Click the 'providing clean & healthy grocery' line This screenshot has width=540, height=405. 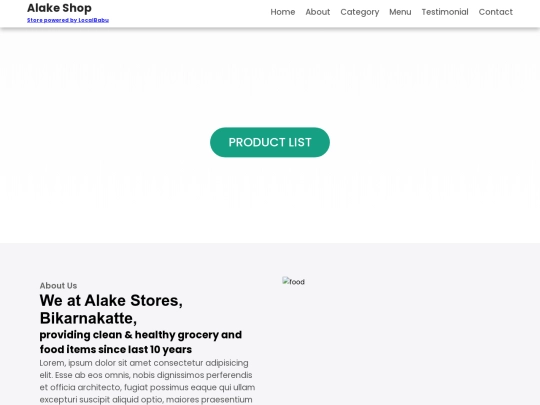[x=141, y=335]
